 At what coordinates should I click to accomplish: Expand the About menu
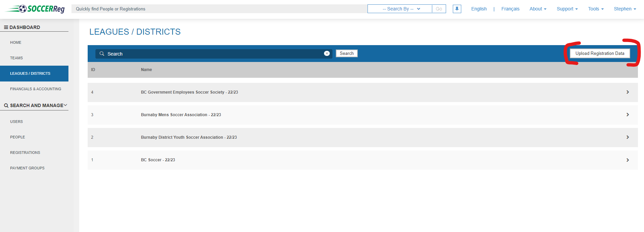(x=538, y=9)
